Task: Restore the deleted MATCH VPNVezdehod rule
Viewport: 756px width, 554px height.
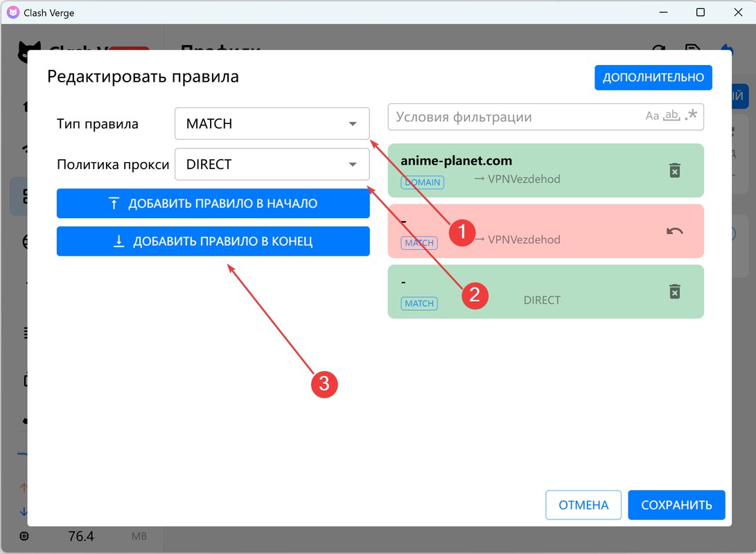Action: (x=674, y=231)
